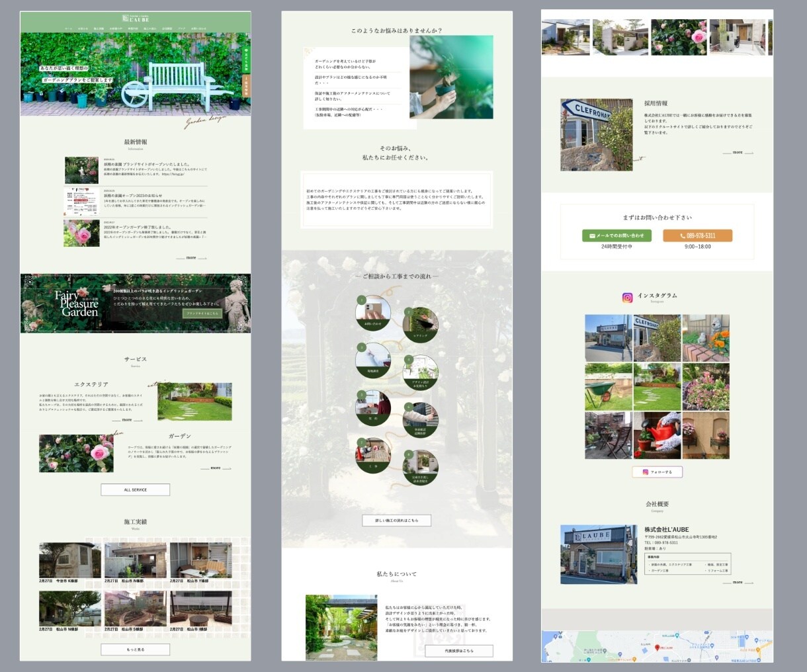Click the 株式会社L'AUBE company name
The width and height of the screenshot is (807, 672).
click(x=667, y=529)
